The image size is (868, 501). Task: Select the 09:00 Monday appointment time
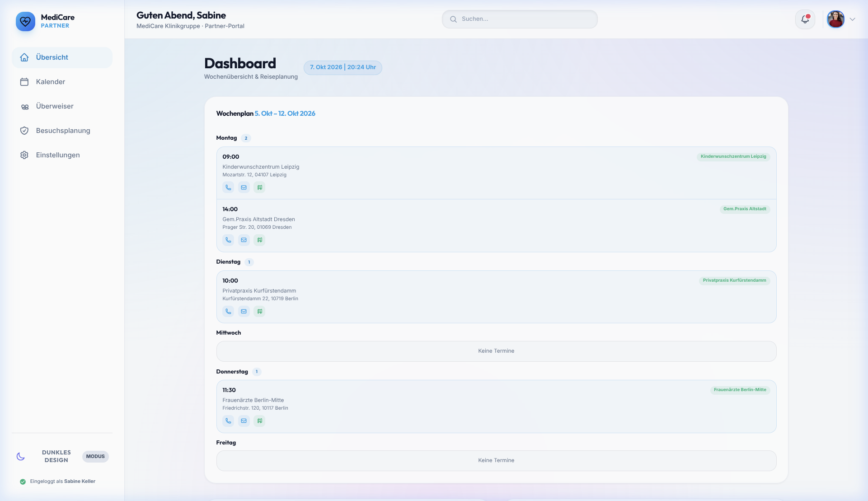231,157
